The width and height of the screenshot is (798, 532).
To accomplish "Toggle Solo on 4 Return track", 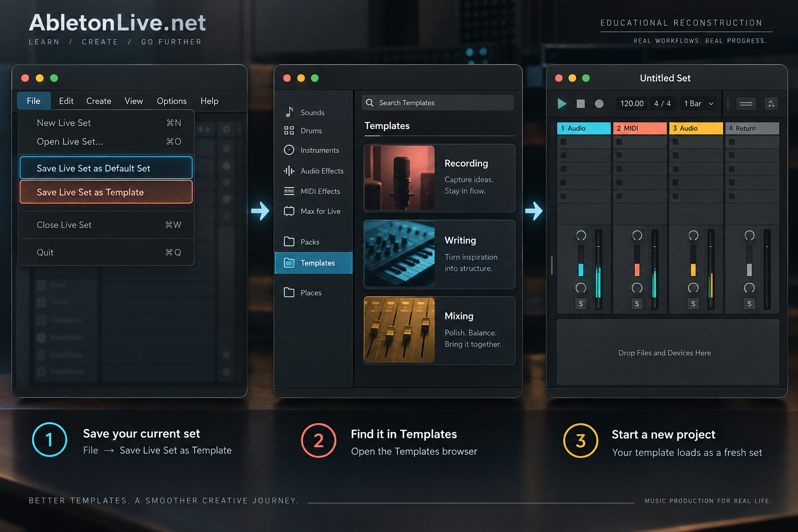I will [x=749, y=304].
